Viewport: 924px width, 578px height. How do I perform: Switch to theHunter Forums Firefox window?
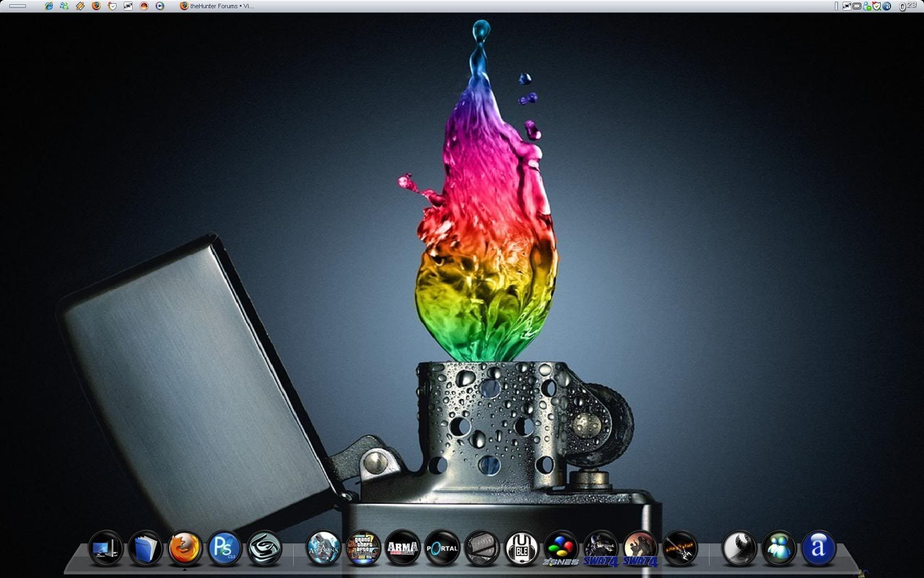point(217,6)
